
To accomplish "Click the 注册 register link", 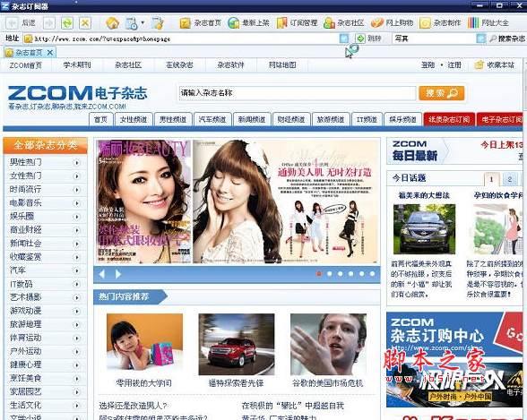I will [x=454, y=65].
